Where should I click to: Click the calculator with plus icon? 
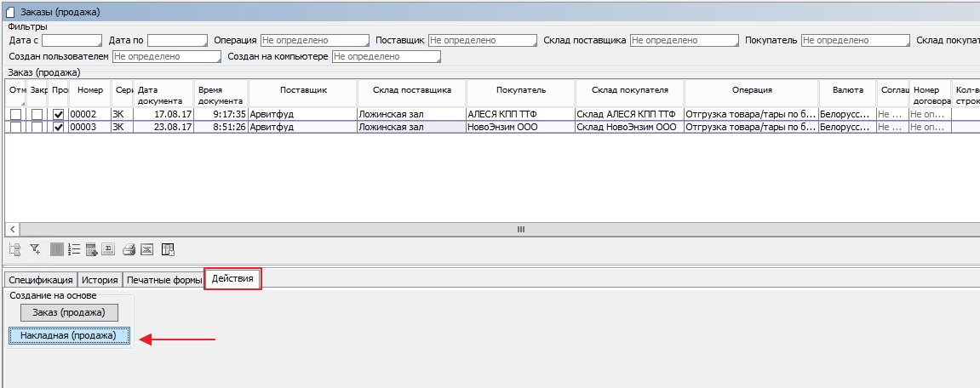[x=91, y=249]
